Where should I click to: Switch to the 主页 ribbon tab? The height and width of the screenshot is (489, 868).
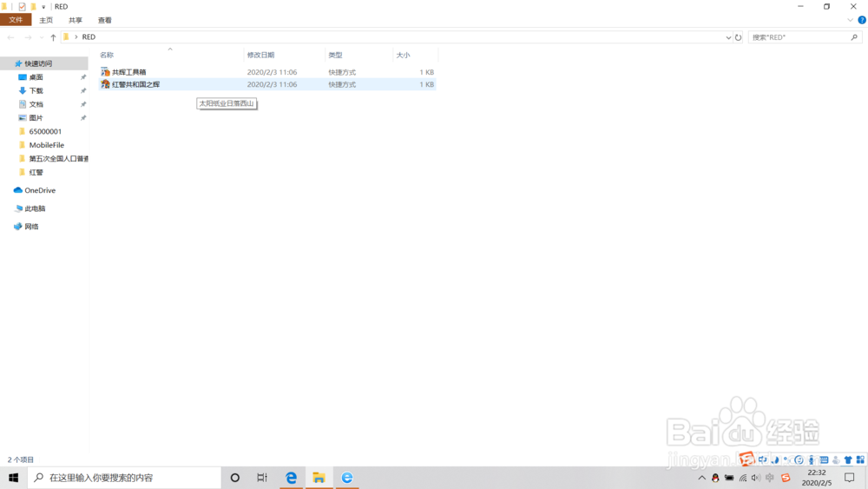[x=46, y=20]
